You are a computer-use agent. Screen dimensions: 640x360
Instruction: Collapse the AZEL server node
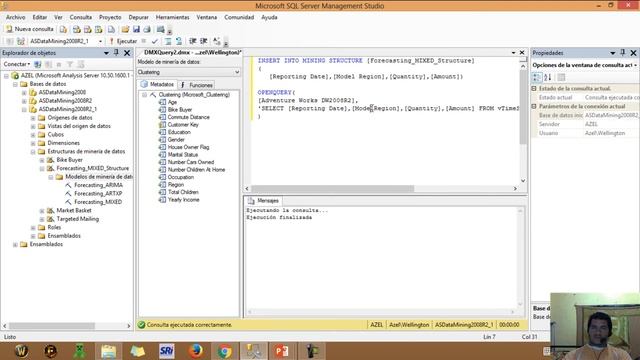(6, 76)
